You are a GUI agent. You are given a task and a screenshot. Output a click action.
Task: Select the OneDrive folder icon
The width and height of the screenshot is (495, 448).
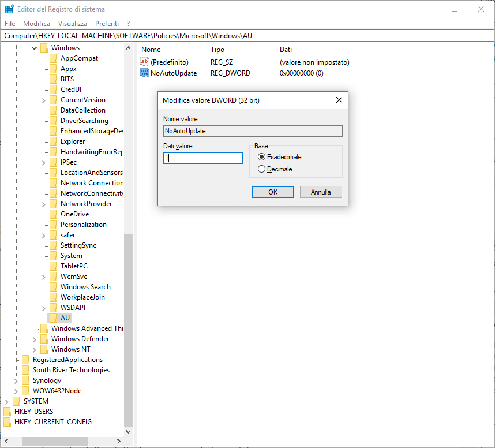click(x=53, y=214)
